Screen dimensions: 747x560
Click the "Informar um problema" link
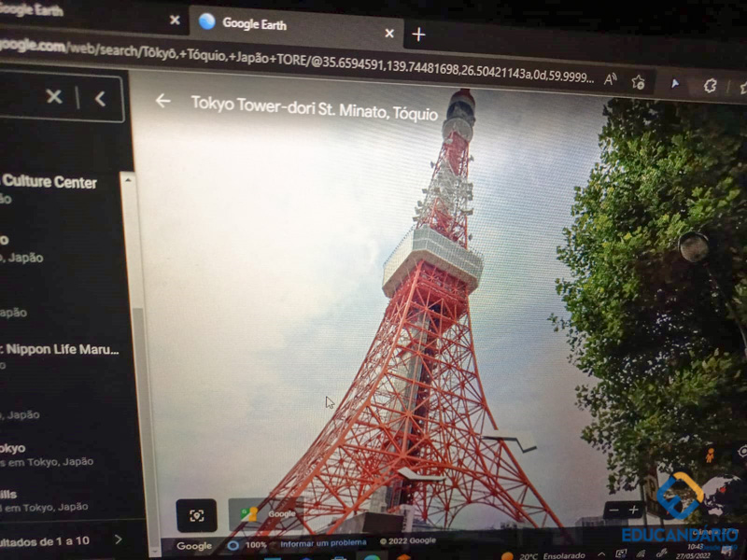[x=322, y=541]
